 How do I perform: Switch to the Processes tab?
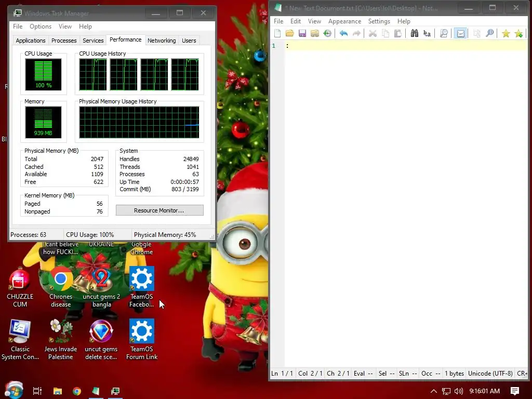coord(64,41)
